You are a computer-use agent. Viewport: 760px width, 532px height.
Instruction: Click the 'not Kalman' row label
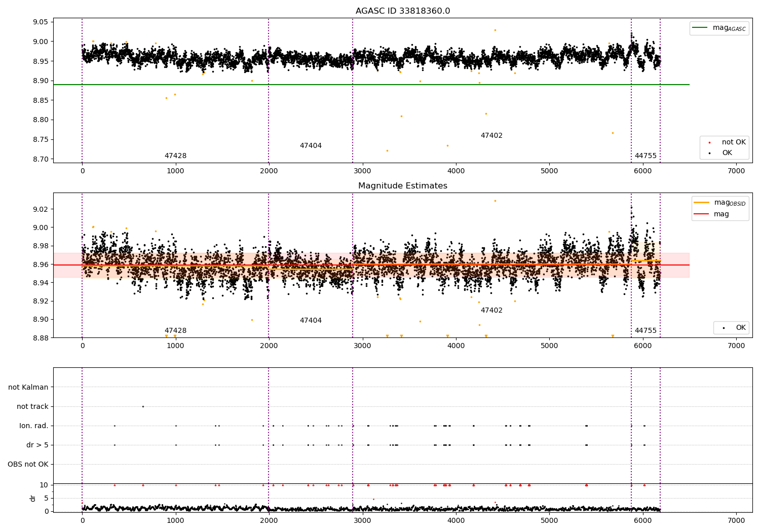pyautogui.click(x=28, y=388)
